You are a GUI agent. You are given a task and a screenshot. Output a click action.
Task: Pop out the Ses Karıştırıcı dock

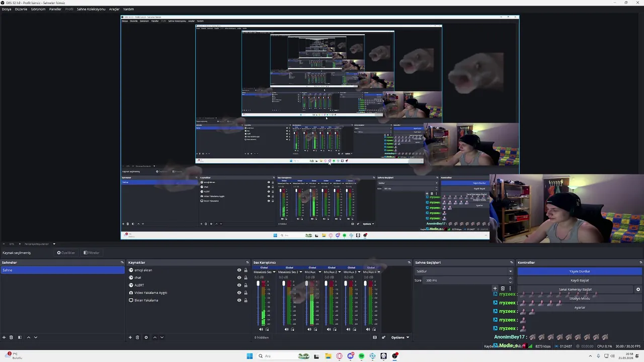(x=409, y=262)
